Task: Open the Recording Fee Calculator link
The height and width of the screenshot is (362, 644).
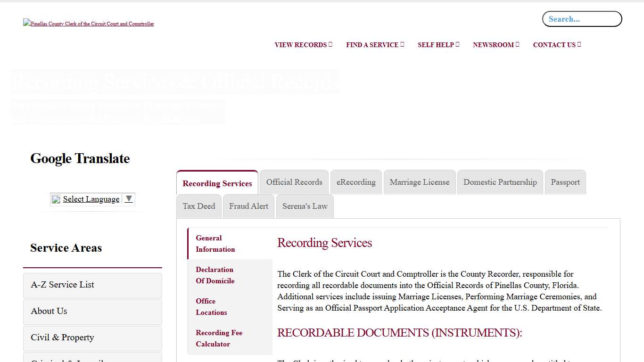Action: coord(219,338)
